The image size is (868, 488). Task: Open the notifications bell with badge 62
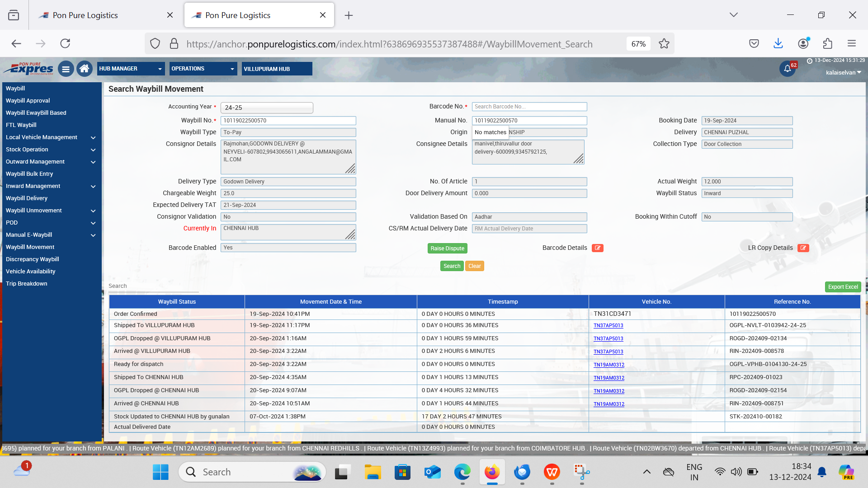pyautogui.click(x=787, y=69)
